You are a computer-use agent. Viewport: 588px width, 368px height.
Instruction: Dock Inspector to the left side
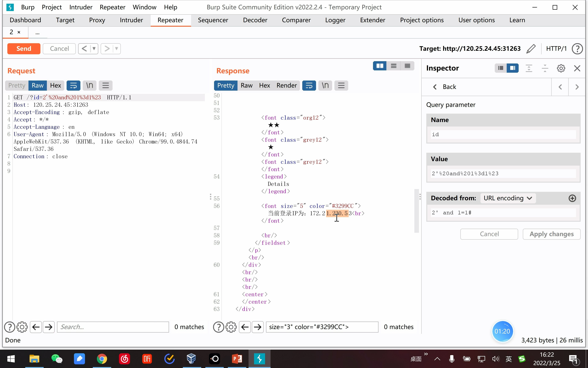click(x=501, y=68)
